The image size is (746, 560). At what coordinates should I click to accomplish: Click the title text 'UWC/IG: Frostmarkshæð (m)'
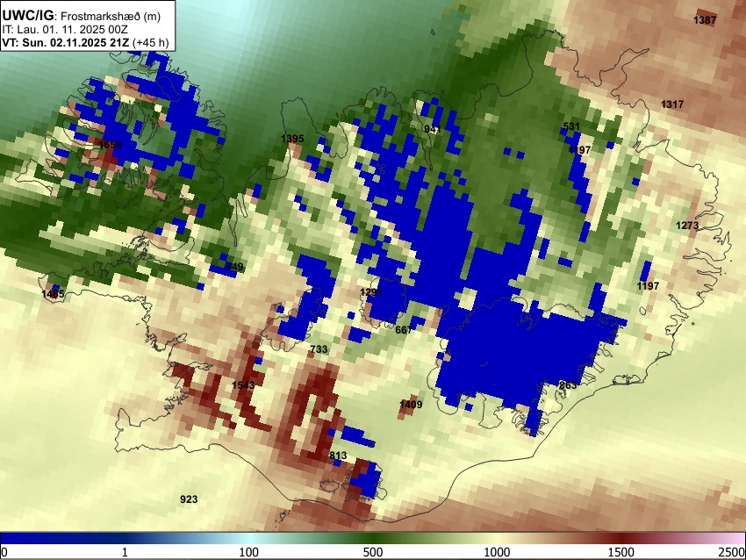click(82, 16)
